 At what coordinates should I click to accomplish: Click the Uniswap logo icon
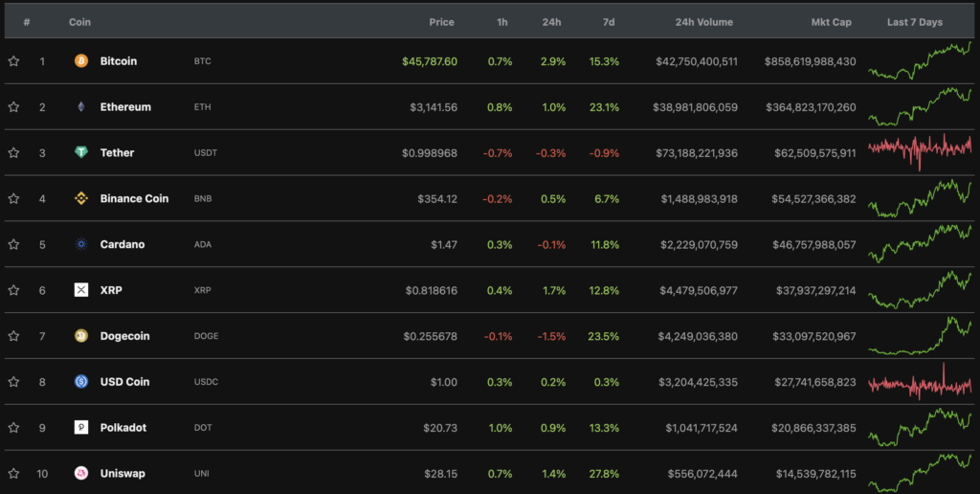point(81,473)
